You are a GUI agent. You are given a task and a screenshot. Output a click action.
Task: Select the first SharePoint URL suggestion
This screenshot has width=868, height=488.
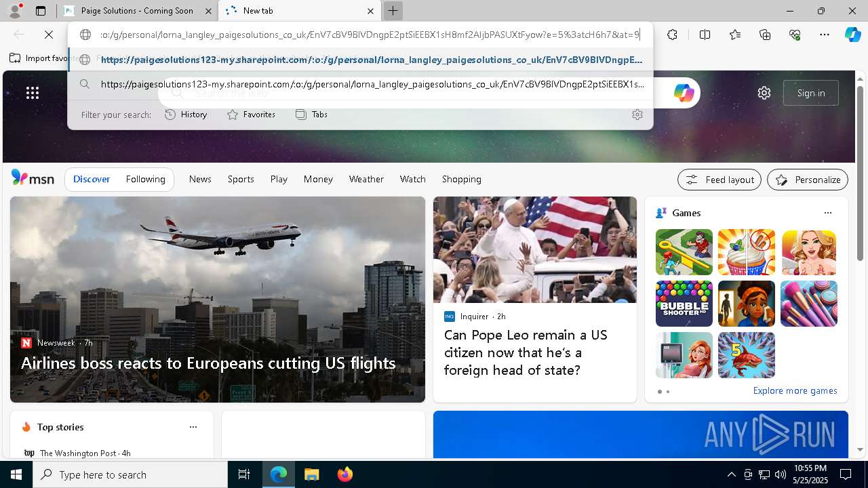click(x=360, y=60)
